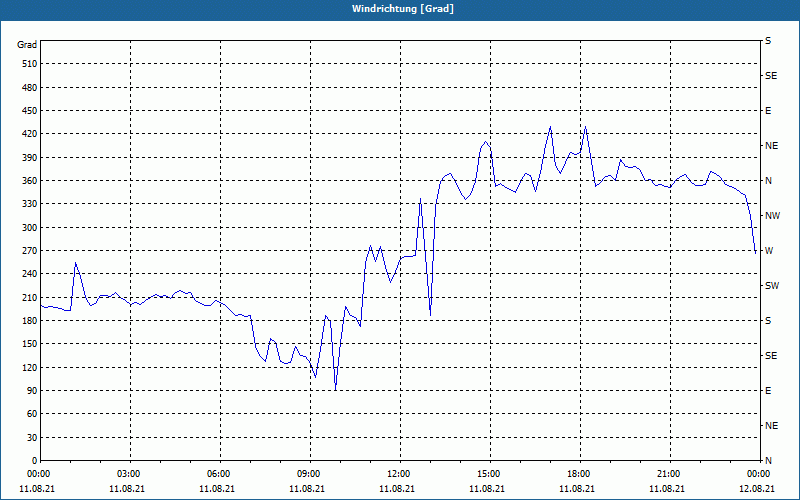This screenshot has width=800, height=500.
Task: Click the 60 degree axis label
Action: [x=32, y=414]
